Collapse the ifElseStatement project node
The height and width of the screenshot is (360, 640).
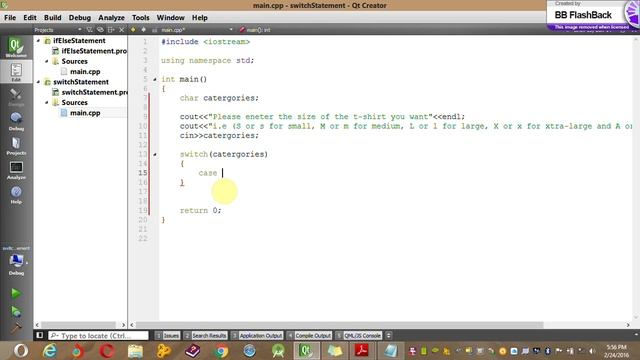click(x=38, y=40)
